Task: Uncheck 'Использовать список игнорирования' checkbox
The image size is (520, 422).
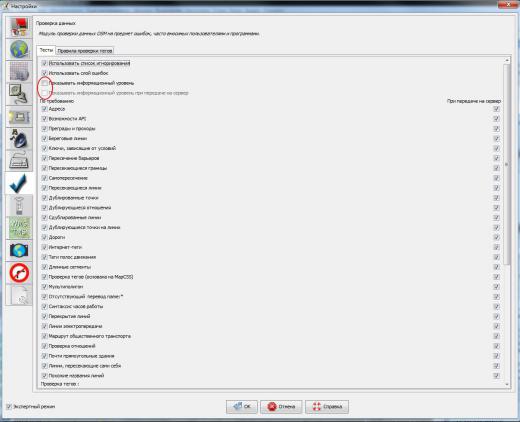Action: pyautogui.click(x=44, y=63)
